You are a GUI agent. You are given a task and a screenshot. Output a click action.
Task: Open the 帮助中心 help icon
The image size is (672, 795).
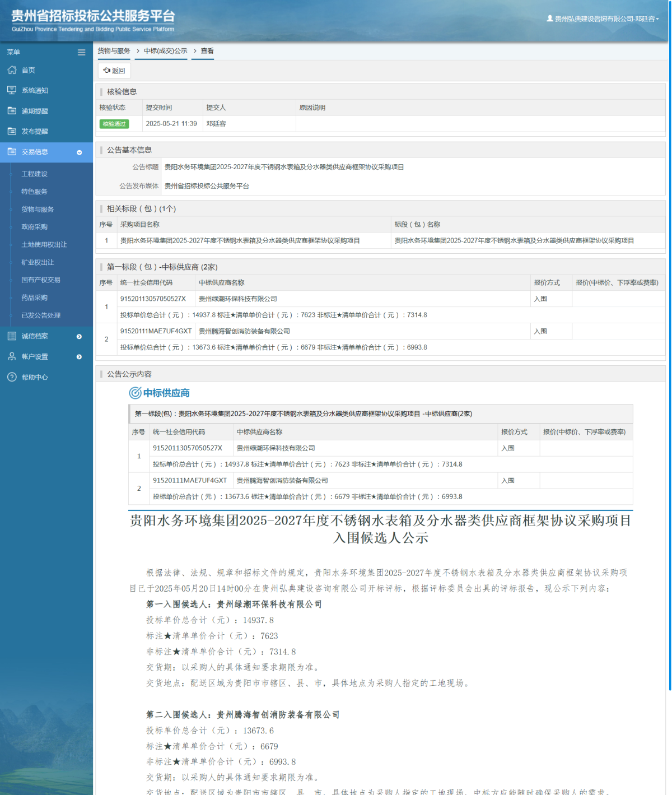pos(11,377)
